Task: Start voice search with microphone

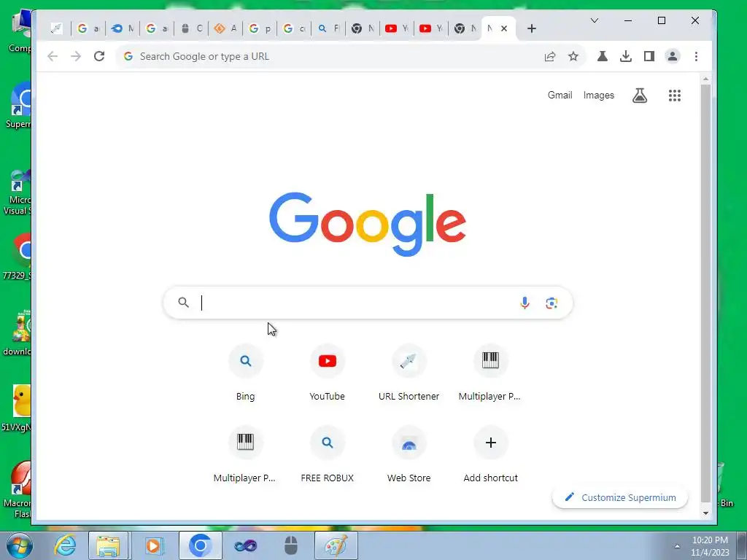Action: (x=525, y=303)
